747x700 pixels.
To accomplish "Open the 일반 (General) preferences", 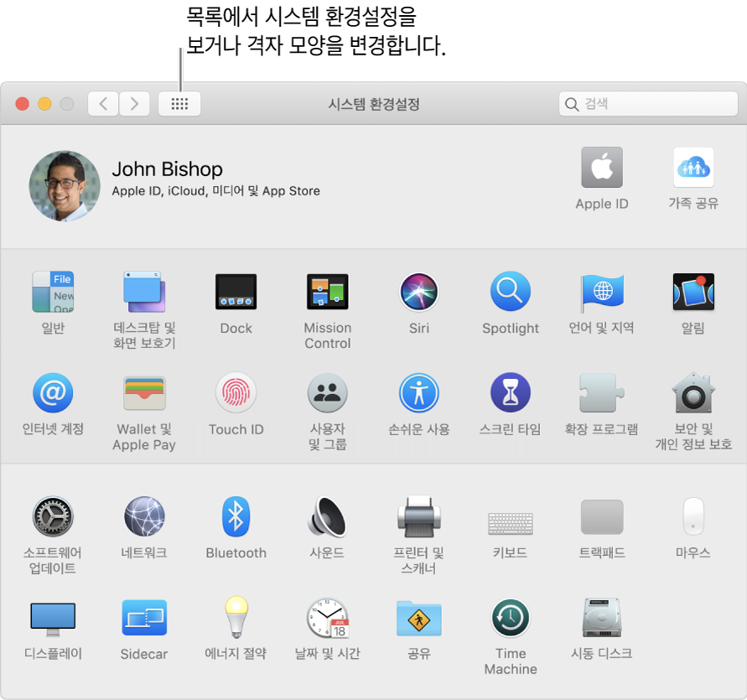I will click(53, 292).
